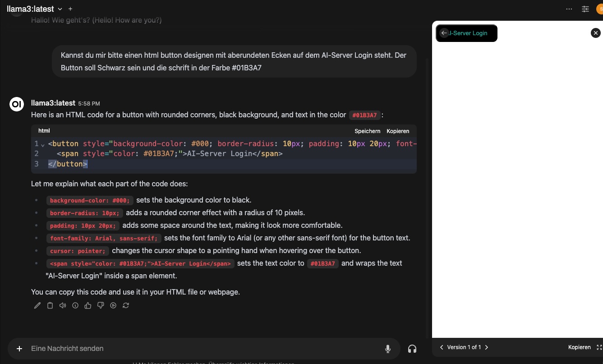Regenerate the llama3 response
603x364 pixels.
(x=126, y=305)
